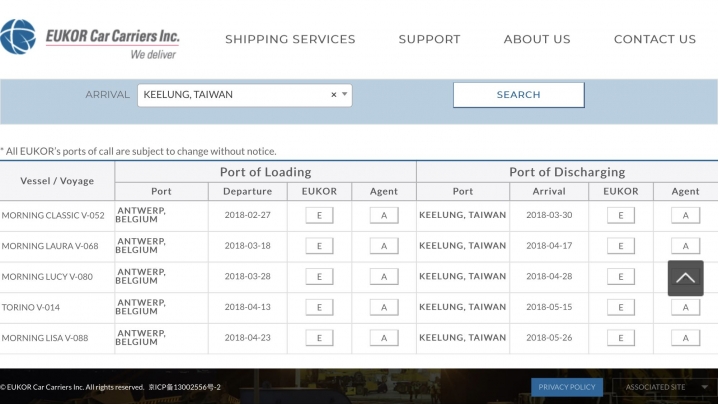720x404 pixels.
Task: Click loading EUKOR E button for Morning Lisa V-088
Action: (x=319, y=338)
